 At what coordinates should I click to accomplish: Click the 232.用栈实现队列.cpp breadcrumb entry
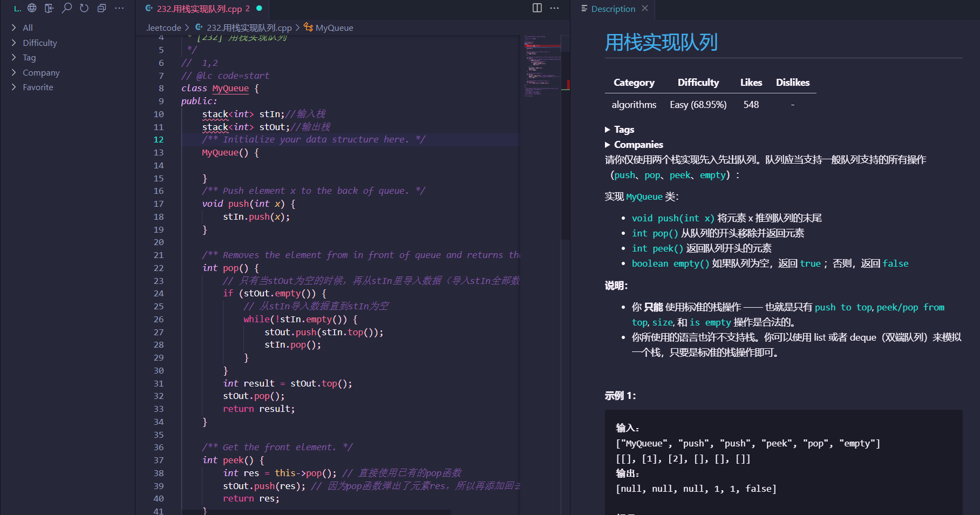[x=249, y=28]
